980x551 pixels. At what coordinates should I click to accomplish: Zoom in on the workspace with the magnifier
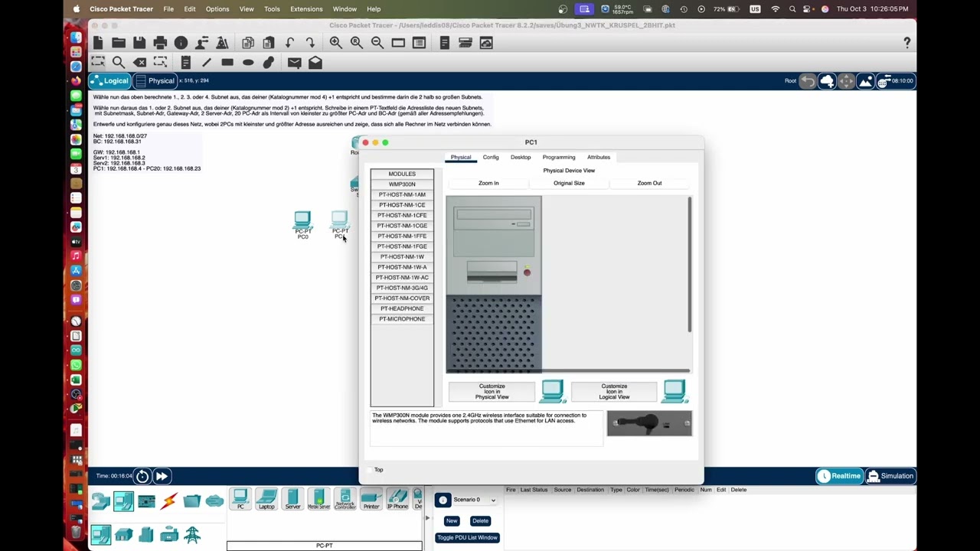[x=336, y=43]
